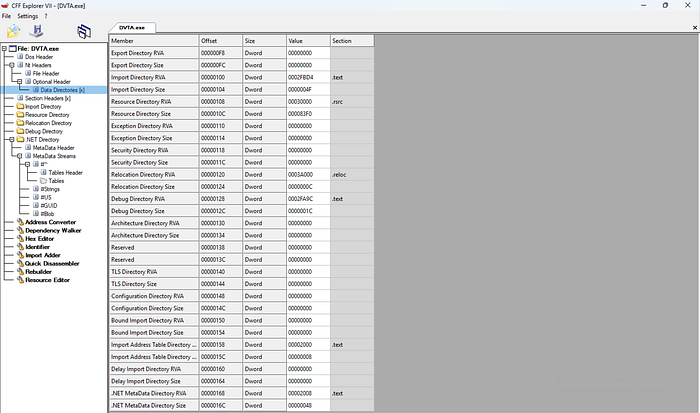700x413 pixels.
Task: Collapse the File: DVTA.exe root node
Action: tap(4, 49)
